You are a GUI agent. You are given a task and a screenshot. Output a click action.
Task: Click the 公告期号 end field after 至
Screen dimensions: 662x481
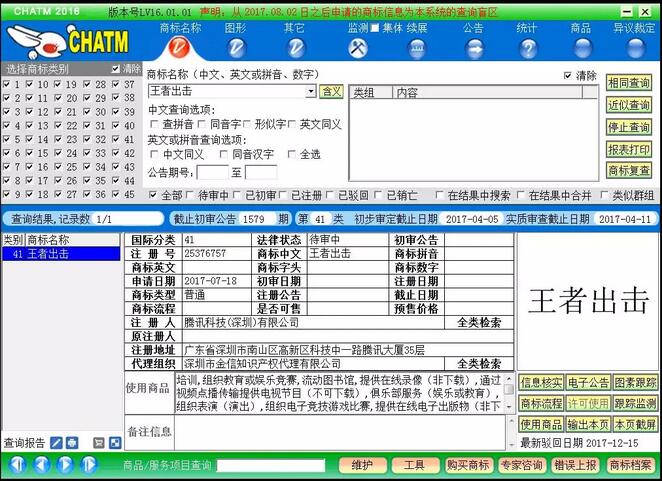point(261,172)
